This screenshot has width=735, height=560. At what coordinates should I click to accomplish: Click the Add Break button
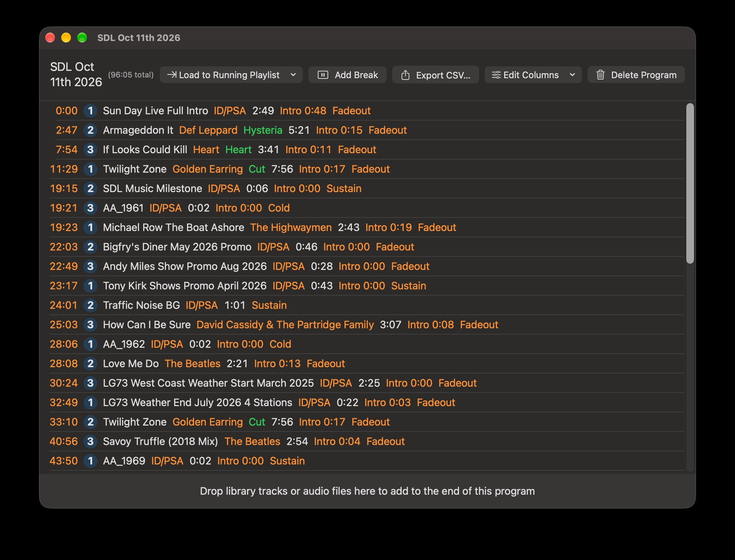coord(347,75)
